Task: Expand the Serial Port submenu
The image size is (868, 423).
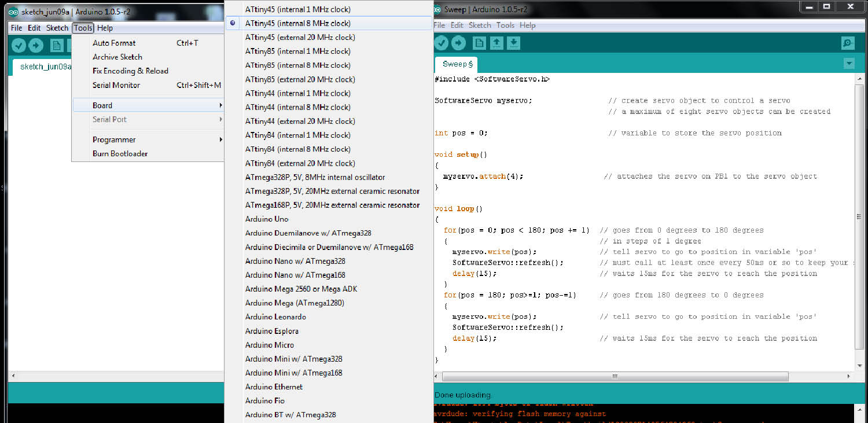Action: pyautogui.click(x=148, y=119)
